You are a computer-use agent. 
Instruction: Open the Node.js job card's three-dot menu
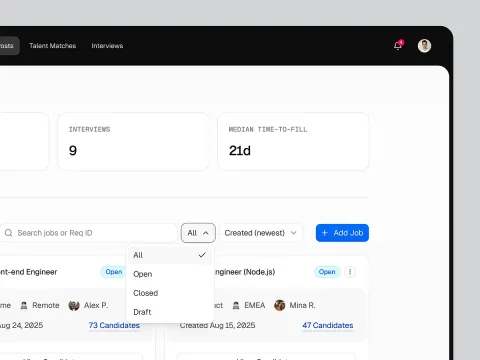(x=350, y=272)
